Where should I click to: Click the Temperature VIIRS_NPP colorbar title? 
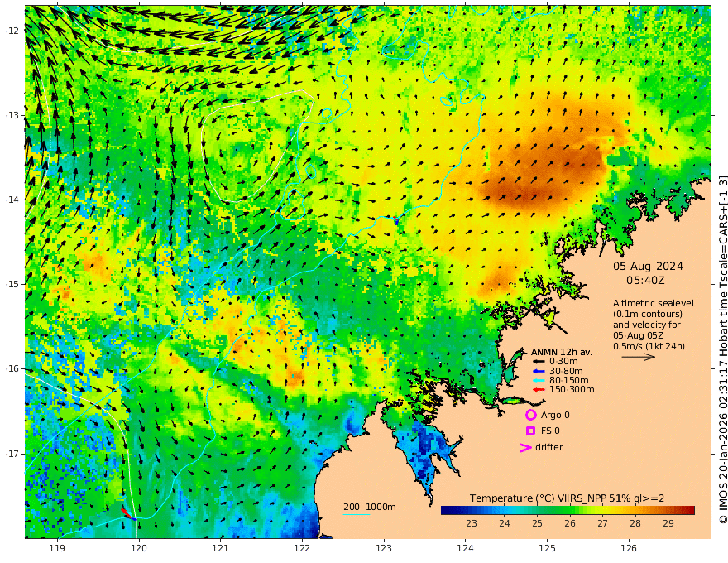point(567,498)
